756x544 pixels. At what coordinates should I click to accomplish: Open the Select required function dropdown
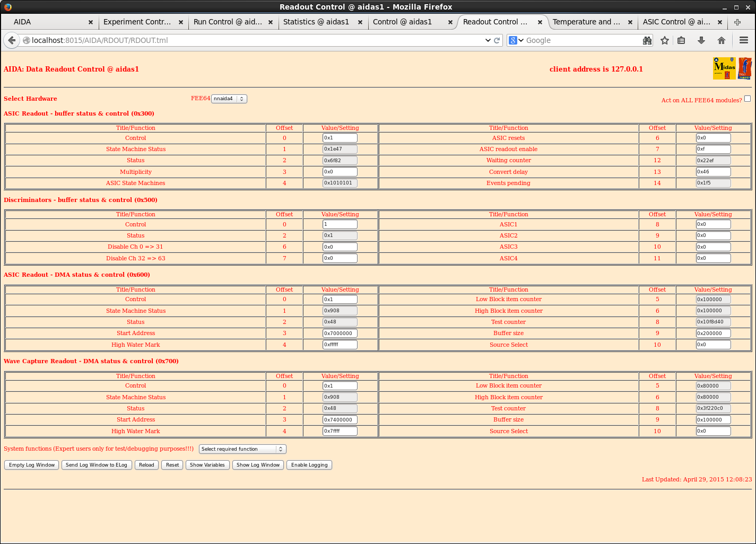tap(242, 449)
